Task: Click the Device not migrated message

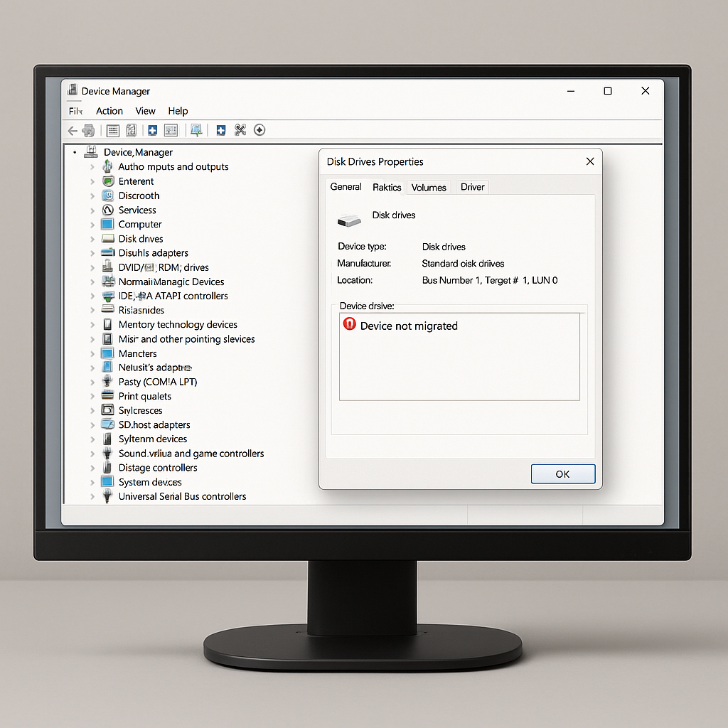Action: click(x=409, y=326)
